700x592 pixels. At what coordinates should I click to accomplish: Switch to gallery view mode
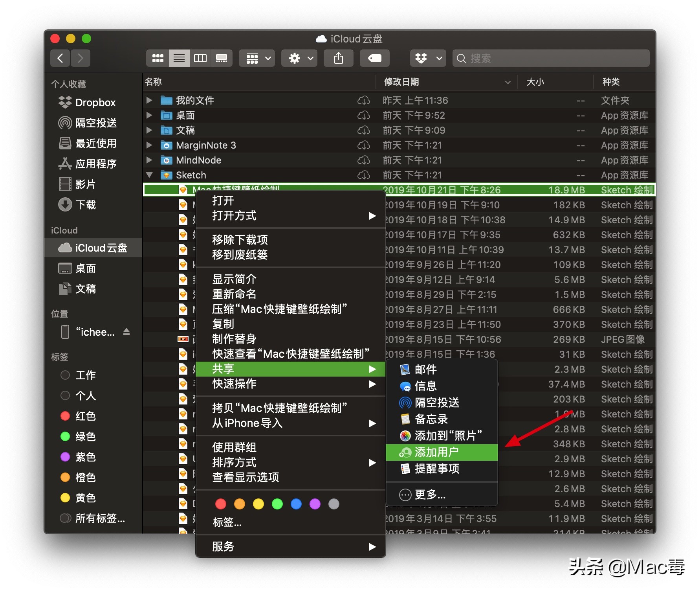tap(222, 58)
